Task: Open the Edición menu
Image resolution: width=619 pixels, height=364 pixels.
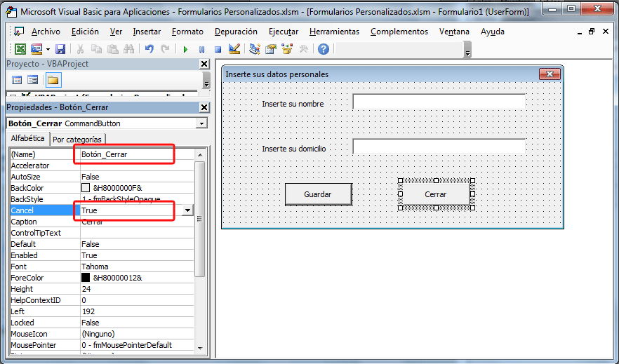Action: tap(85, 32)
